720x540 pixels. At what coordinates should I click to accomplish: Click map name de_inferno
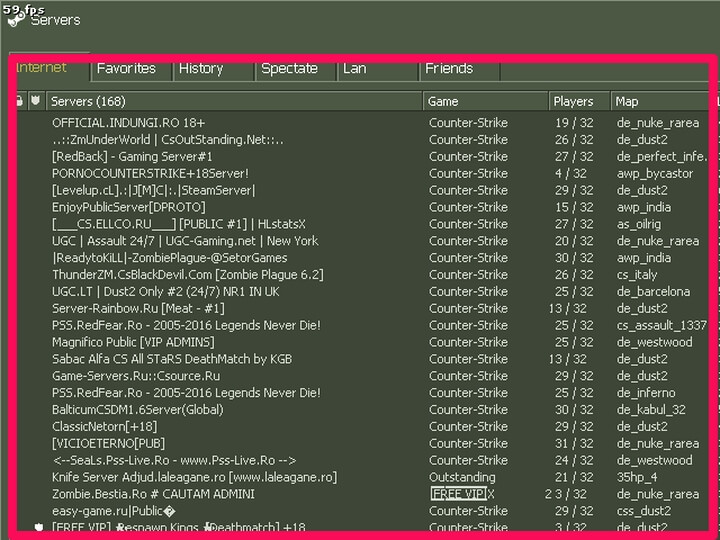pos(646,393)
